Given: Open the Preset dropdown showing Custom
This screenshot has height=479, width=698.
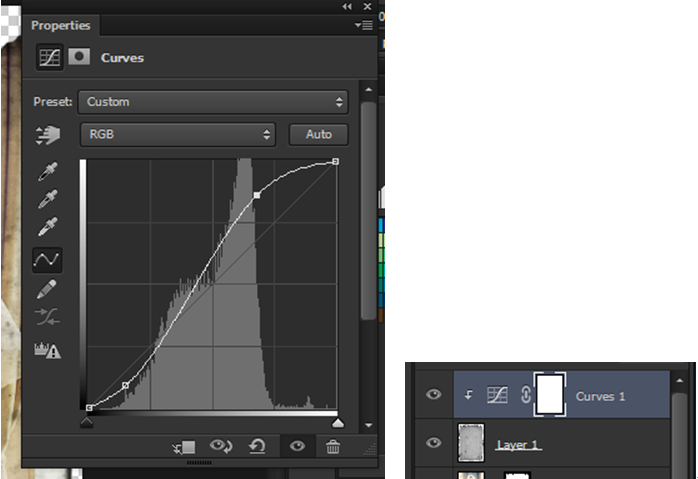Looking at the screenshot, I should (x=213, y=102).
